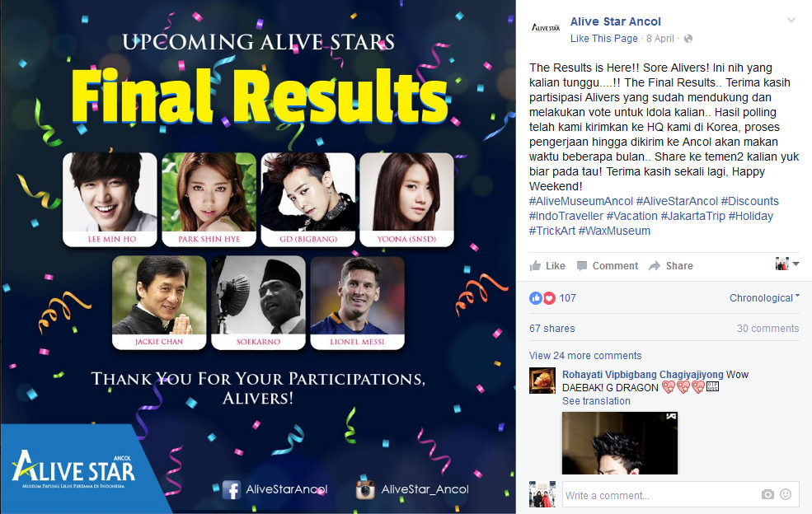Expand View 24 more comments
The width and height of the screenshot is (812, 514).
tap(585, 356)
